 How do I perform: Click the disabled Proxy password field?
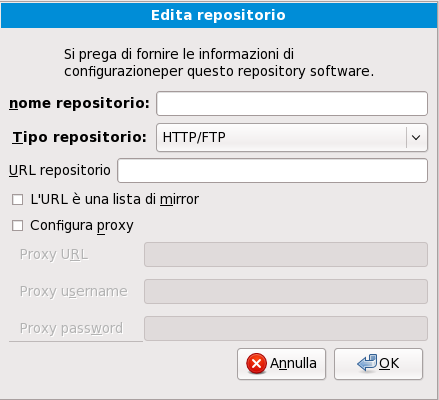[x=286, y=329]
